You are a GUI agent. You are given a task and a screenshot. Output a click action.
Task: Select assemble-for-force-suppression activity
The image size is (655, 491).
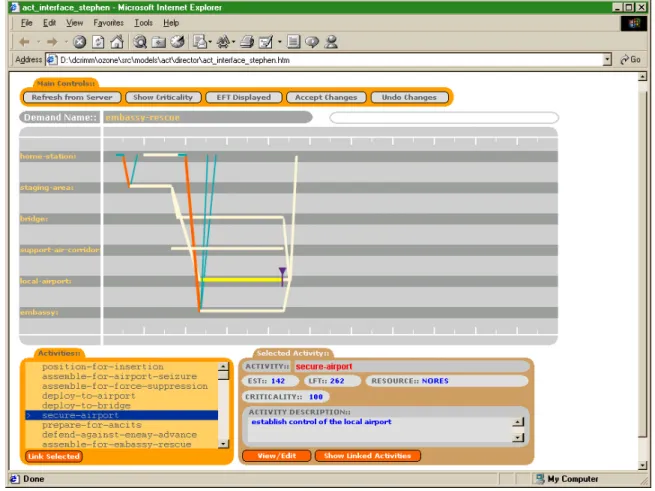(124, 386)
